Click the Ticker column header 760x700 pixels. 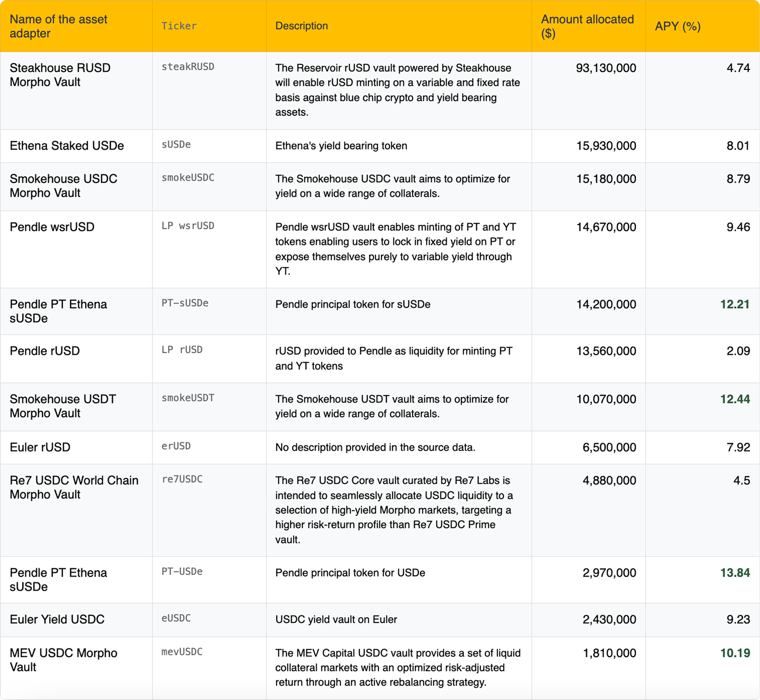[179, 26]
